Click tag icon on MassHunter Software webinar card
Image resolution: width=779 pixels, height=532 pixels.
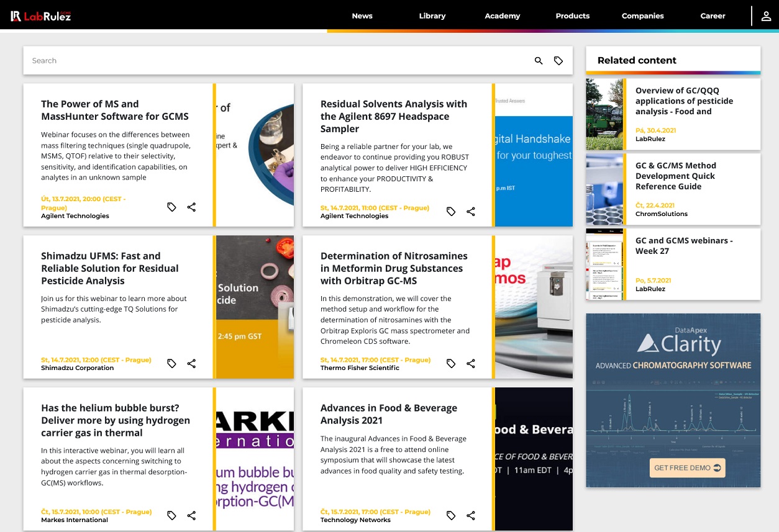tap(172, 207)
